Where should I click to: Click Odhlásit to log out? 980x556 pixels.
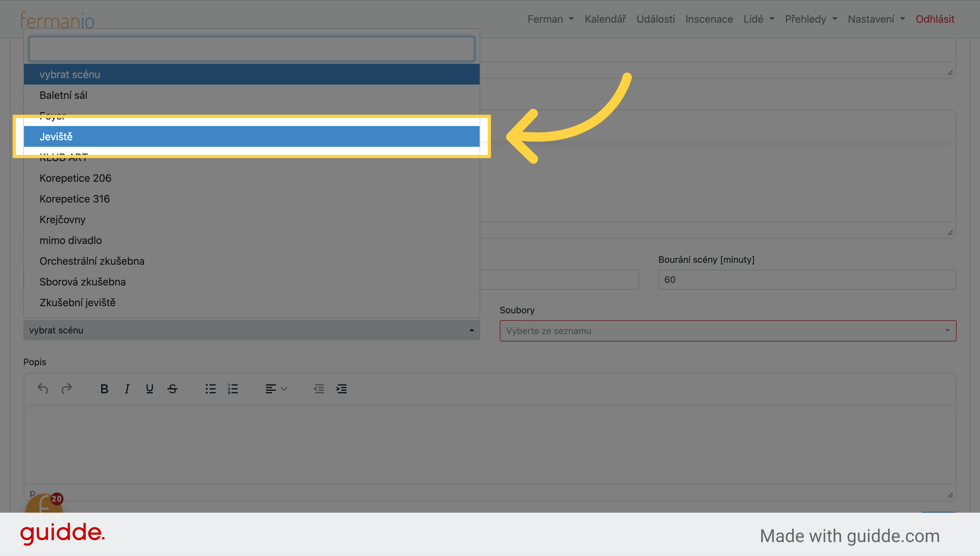coord(935,19)
